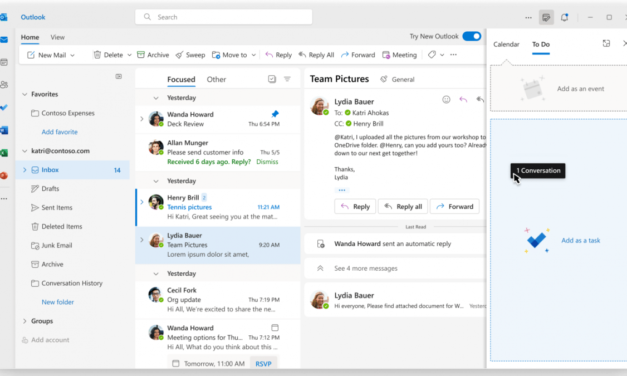Click the Search box

[224, 17]
